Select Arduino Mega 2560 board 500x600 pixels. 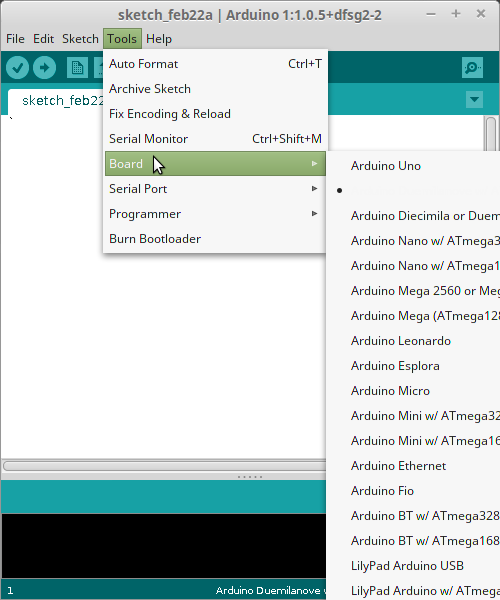[x=414, y=291]
